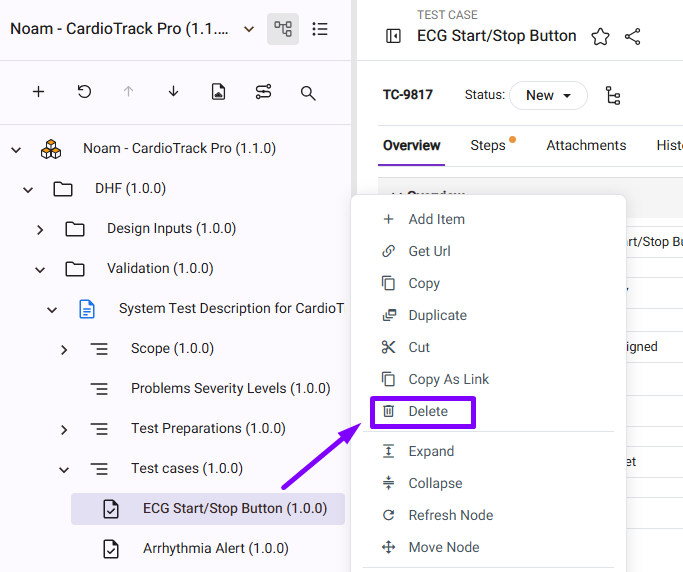Image resolution: width=683 pixels, height=572 pixels.
Task: Collapse the Test cases section
Action: pyautogui.click(x=64, y=469)
